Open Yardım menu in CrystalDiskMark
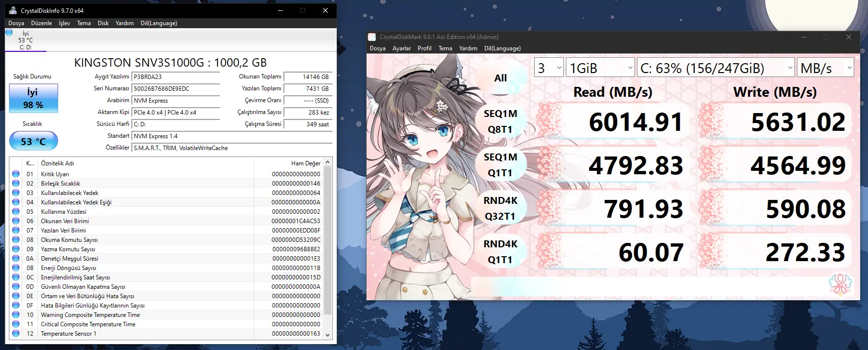868x350 pixels. pos(468,48)
